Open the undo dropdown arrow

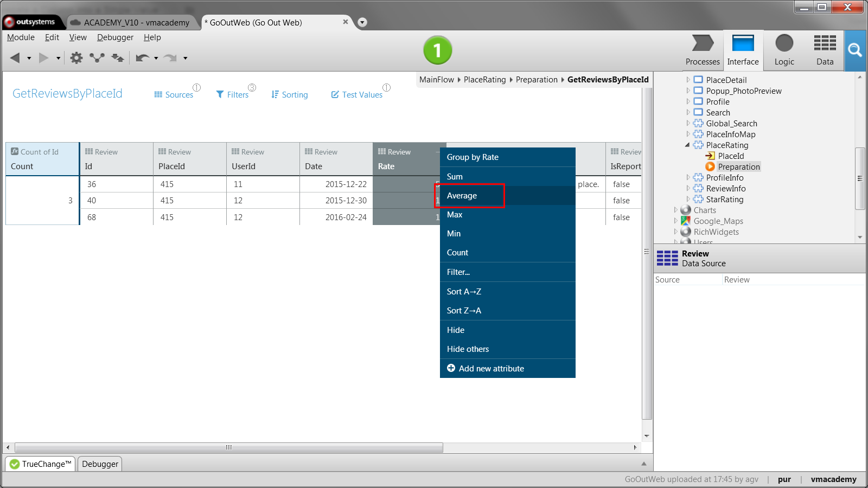coord(156,58)
